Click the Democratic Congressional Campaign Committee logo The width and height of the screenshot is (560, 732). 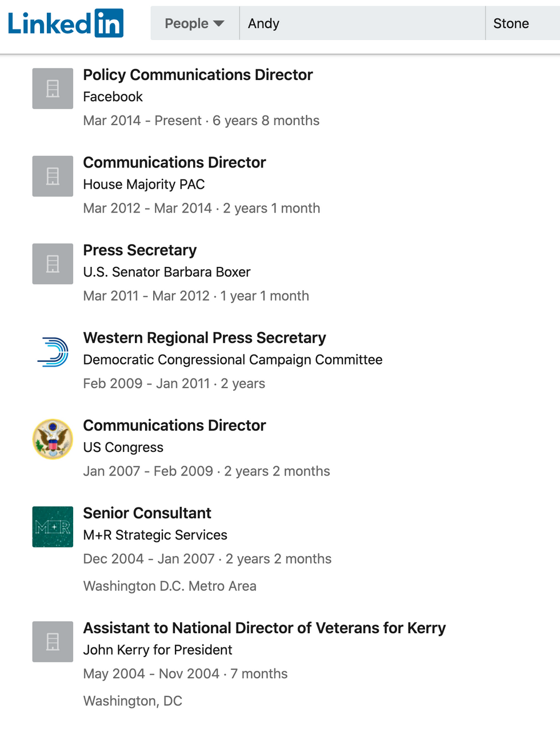tap(53, 351)
